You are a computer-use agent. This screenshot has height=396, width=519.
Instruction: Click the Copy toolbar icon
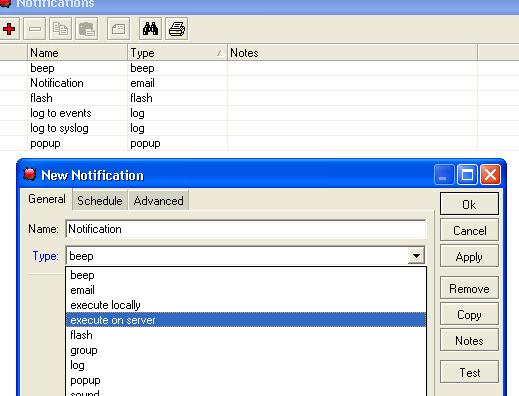tap(60, 29)
